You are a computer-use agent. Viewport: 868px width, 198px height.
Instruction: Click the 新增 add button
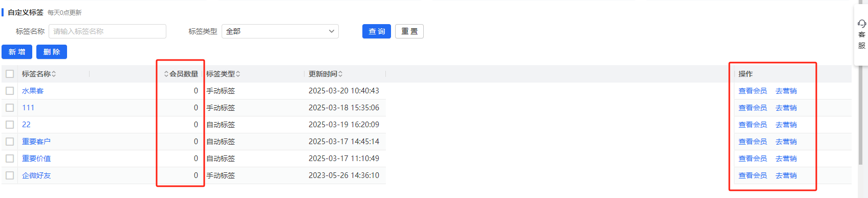[x=17, y=52]
